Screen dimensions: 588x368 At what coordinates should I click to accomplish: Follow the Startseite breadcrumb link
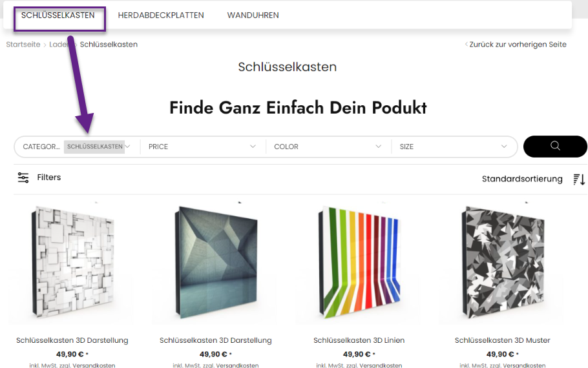23,44
